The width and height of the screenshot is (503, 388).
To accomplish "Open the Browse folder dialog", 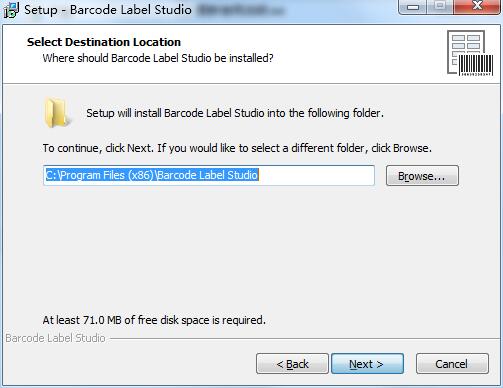I will [422, 176].
